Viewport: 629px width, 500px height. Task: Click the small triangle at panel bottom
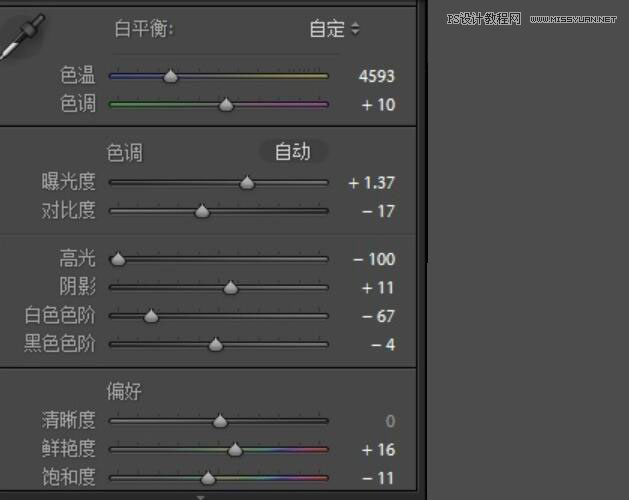tap(200, 495)
